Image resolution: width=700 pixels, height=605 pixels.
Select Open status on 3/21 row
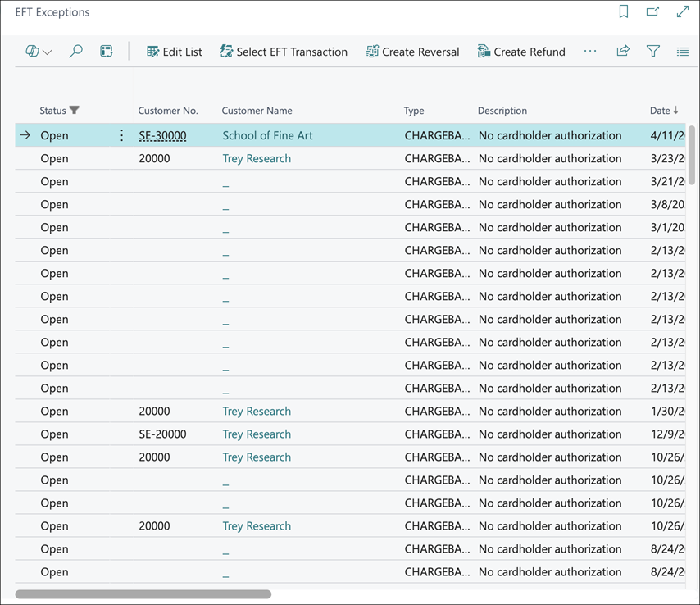point(54,182)
